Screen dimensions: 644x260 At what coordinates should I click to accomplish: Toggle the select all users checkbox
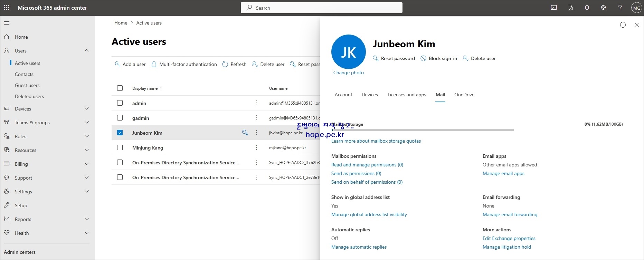[x=120, y=88]
